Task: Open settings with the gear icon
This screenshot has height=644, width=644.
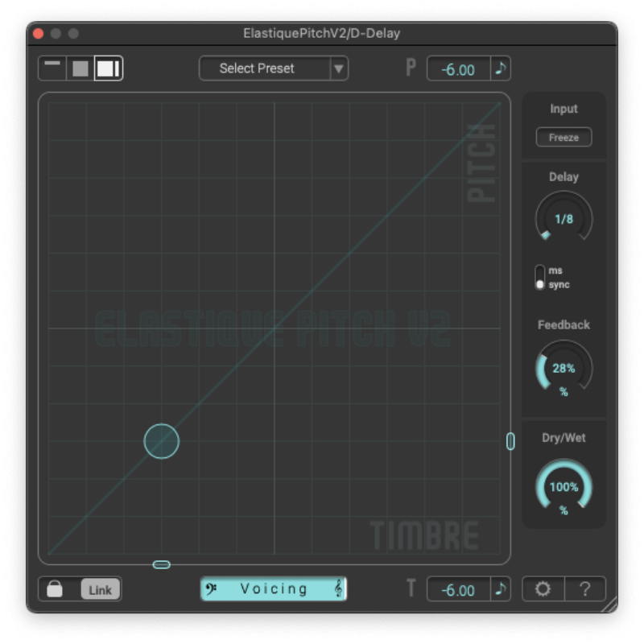Action: click(x=543, y=588)
